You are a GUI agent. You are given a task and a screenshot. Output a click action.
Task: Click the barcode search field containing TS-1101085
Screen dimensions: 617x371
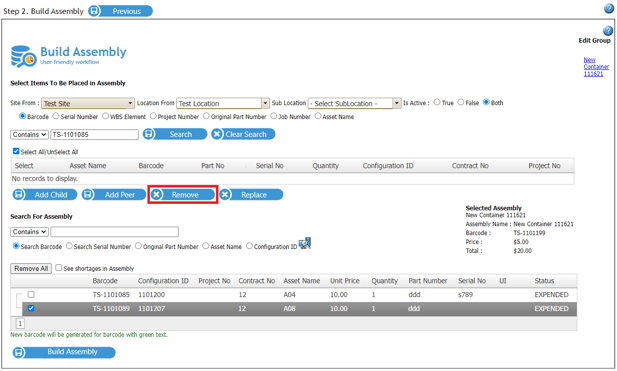94,135
